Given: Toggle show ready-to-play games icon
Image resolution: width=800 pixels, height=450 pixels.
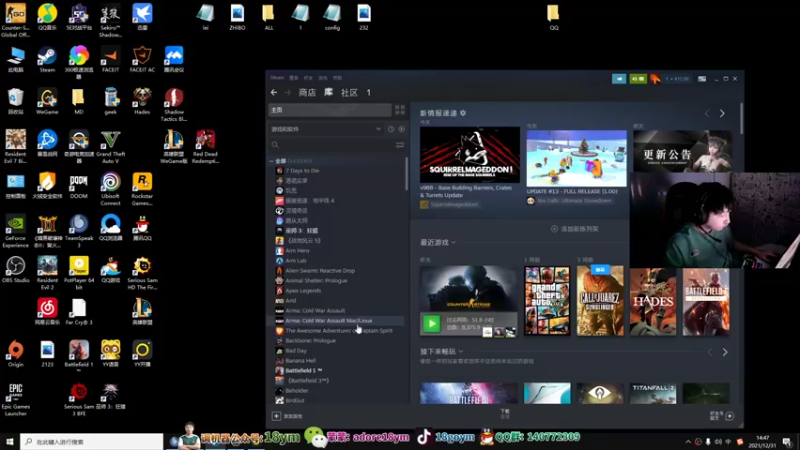Looking at the screenshot, I should [x=402, y=129].
